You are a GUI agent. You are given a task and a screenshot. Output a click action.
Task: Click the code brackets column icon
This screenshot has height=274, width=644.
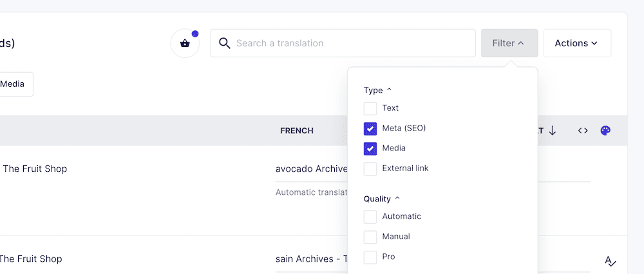[583, 131]
